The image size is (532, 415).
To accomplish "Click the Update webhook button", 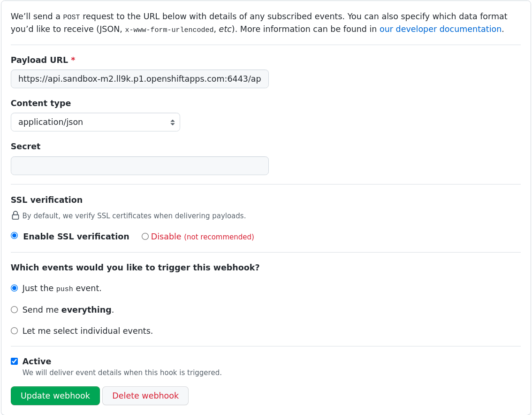I will [x=55, y=395].
